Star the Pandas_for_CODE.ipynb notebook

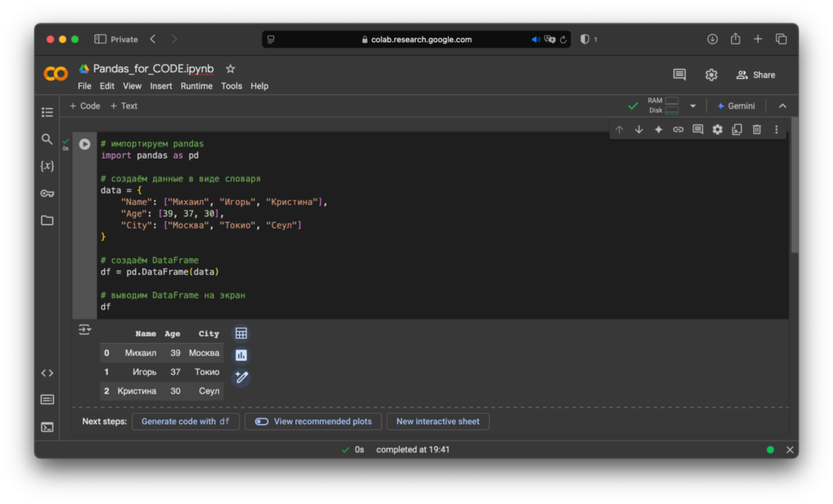pyautogui.click(x=230, y=69)
